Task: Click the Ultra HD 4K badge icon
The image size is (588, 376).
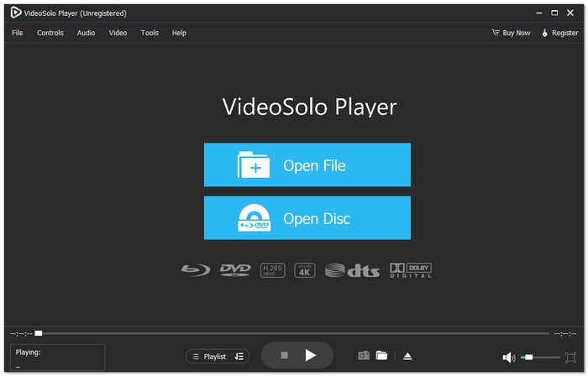Action: [304, 270]
